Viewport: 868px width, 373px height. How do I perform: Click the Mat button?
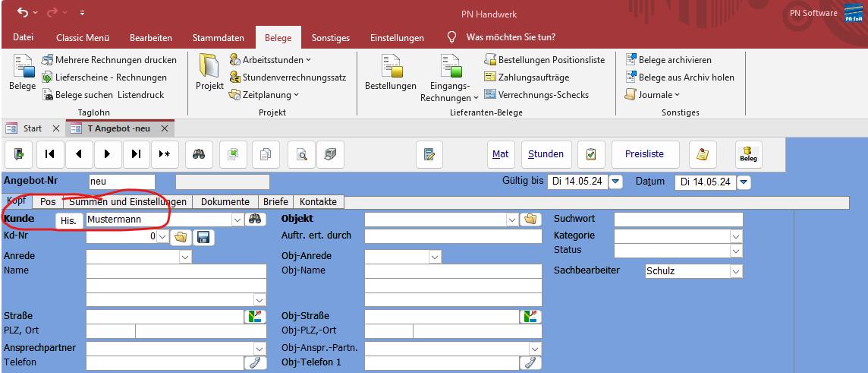pos(501,154)
